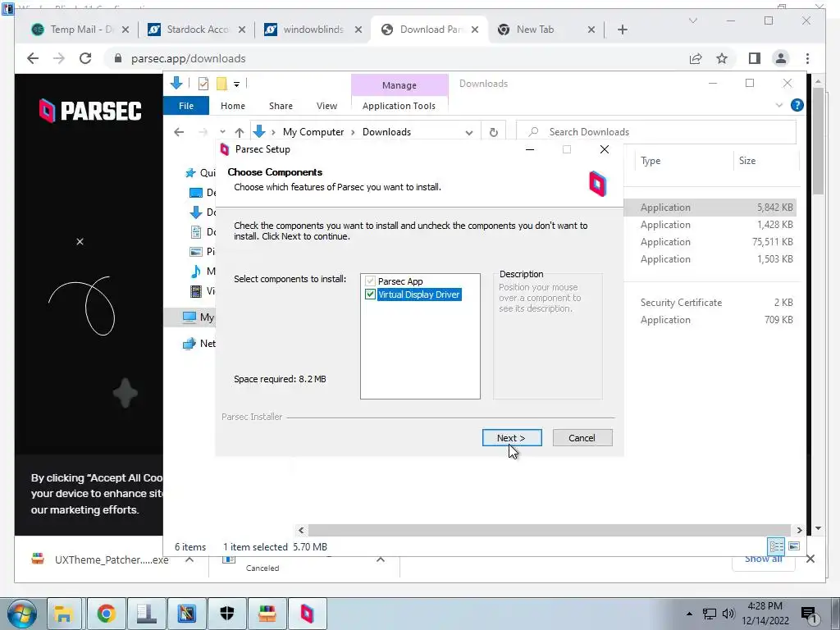Viewport: 840px width, 630px height.
Task: Open Chrome profile icon
Action: click(781, 58)
